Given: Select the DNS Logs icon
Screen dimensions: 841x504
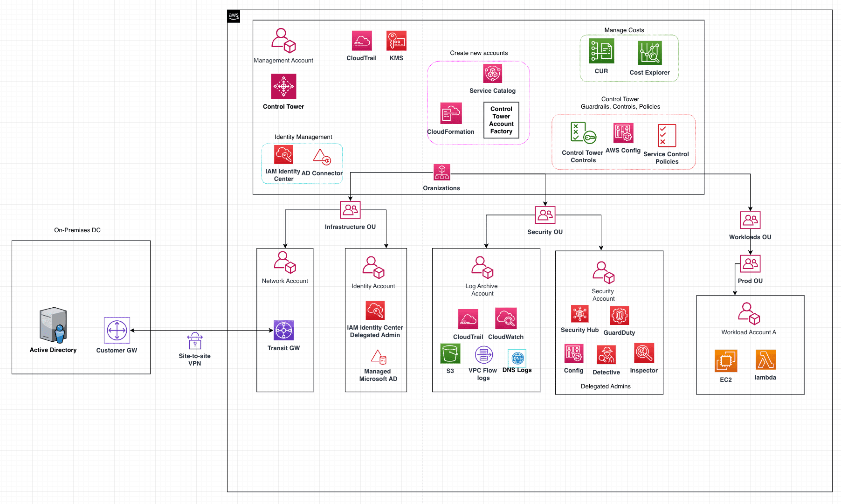Looking at the screenshot, I should point(517,358).
